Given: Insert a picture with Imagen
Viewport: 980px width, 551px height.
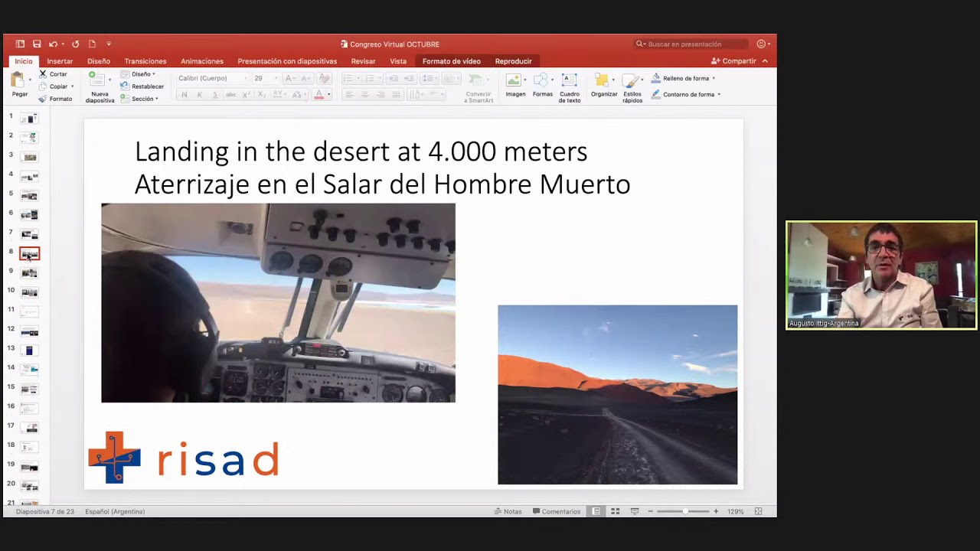Looking at the screenshot, I should click(x=515, y=86).
